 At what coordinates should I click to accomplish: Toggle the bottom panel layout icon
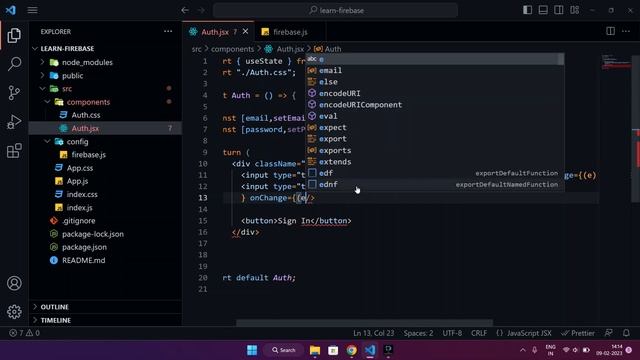click(x=543, y=10)
